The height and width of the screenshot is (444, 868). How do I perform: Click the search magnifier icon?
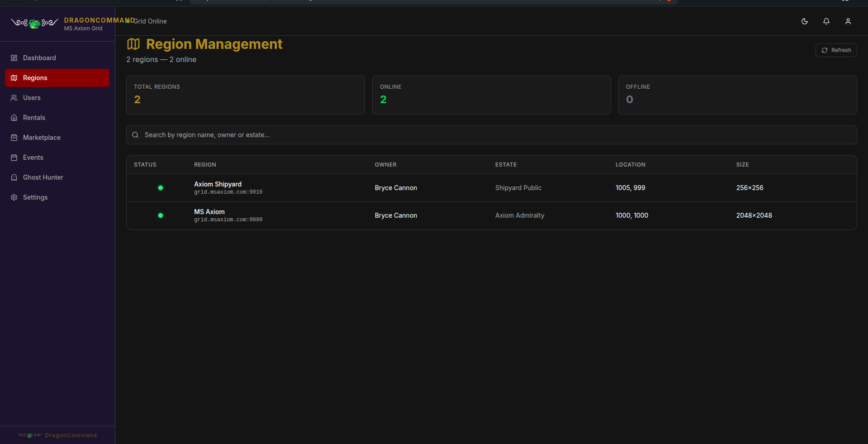pyautogui.click(x=135, y=135)
